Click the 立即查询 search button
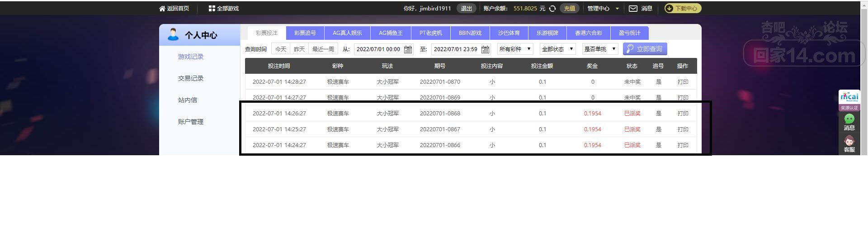 [x=645, y=49]
